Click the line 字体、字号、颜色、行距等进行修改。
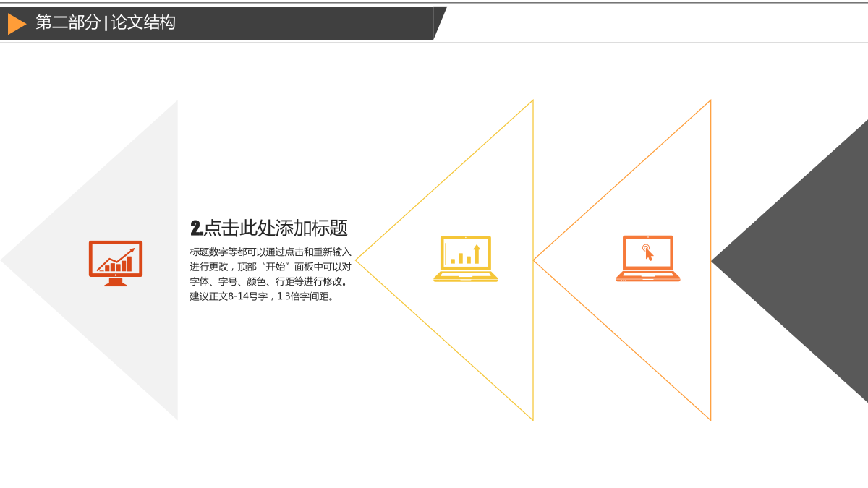 pyautogui.click(x=269, y=281)
